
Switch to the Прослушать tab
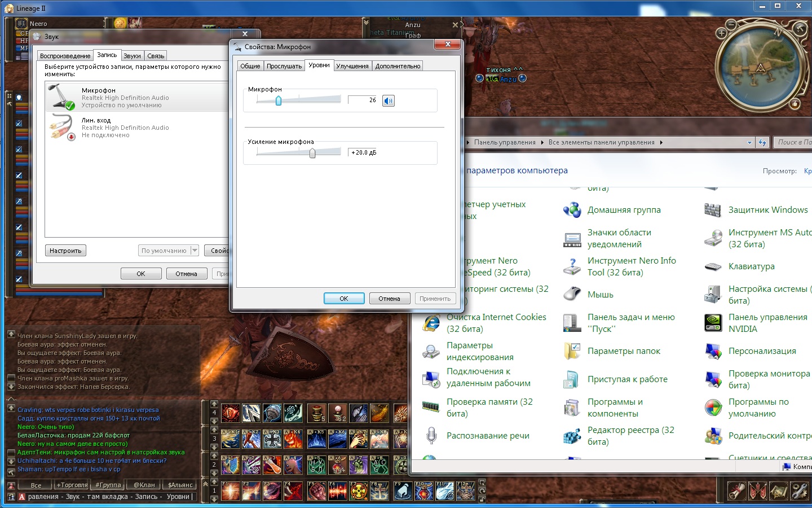pos(284,66)
